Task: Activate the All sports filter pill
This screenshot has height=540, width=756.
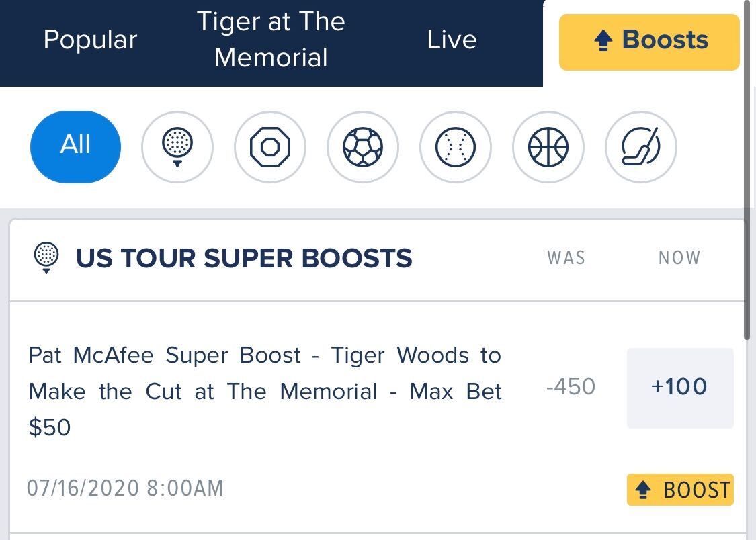Action: [75, 147]
